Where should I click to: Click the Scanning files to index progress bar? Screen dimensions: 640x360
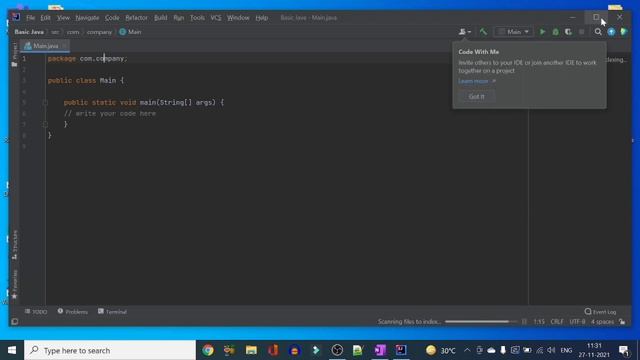click(x=480, y=322)
